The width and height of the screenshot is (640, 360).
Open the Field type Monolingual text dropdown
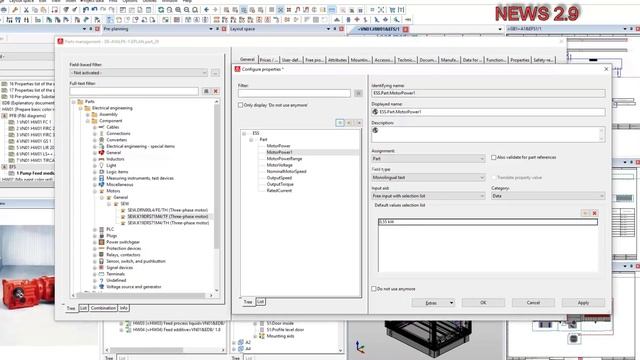[x=429, y=178]
